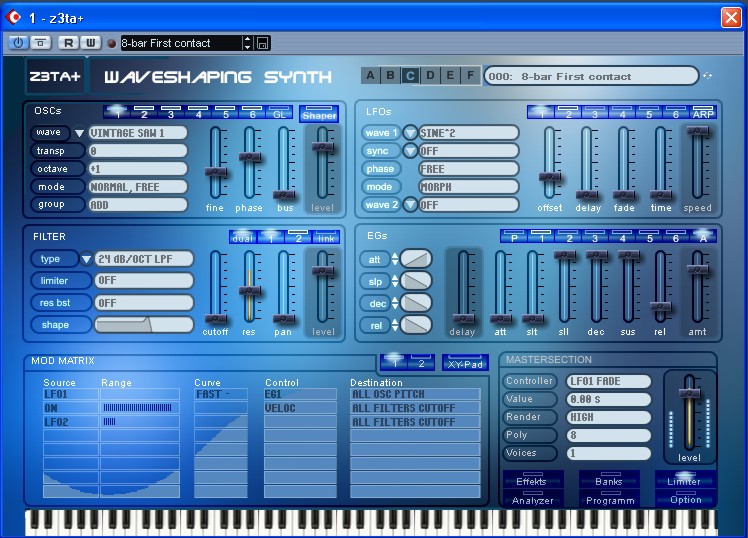Image resolution: width=748 pixels, height=538 pixels.
Task: Open the XY-Pad
Action: 466,363
